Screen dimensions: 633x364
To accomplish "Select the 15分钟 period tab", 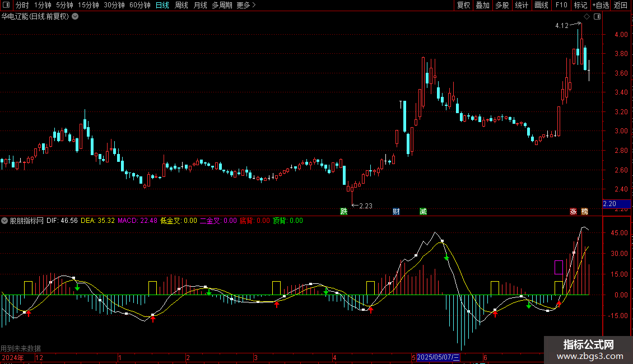I will [x=89, y=5].
